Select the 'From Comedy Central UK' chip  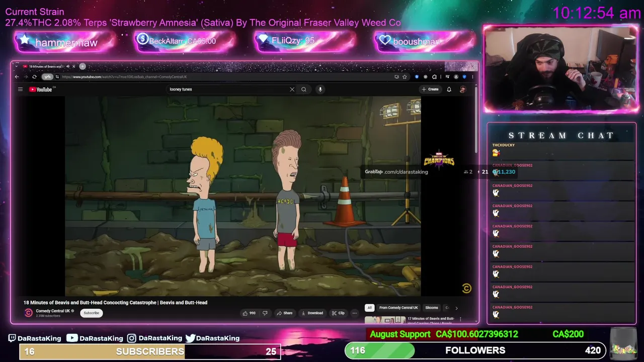click(x=398, y=308)
